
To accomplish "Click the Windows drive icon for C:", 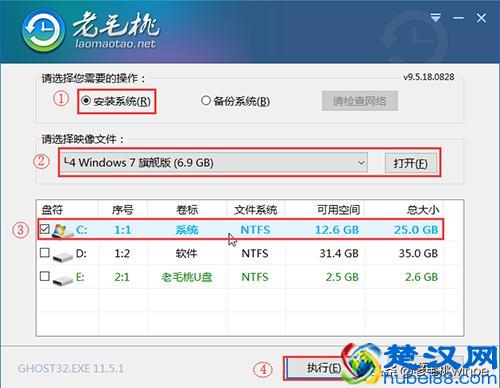I will point(62,230).
